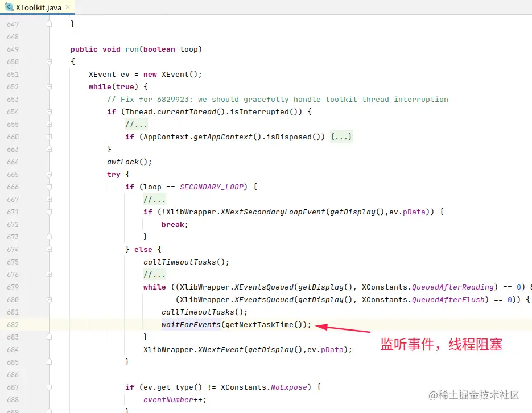The height and width of the screenshot is (413, 532).
Task: Click the folded '//...' placeholder on line 667
Action: [x=154, y=199]
